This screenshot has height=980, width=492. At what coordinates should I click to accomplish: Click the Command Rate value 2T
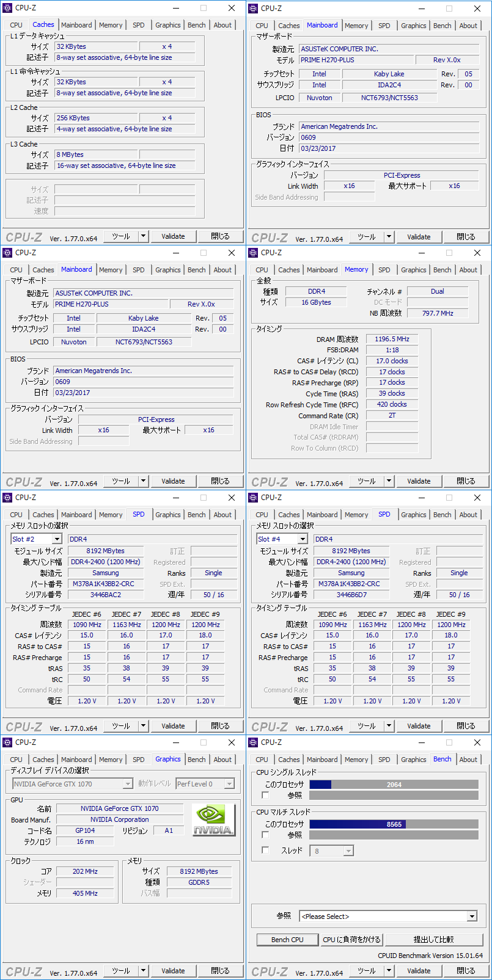pos(392,415)
